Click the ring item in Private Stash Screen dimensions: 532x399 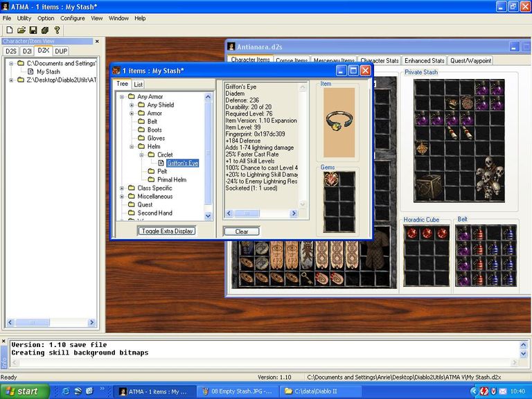click(452, 103)
